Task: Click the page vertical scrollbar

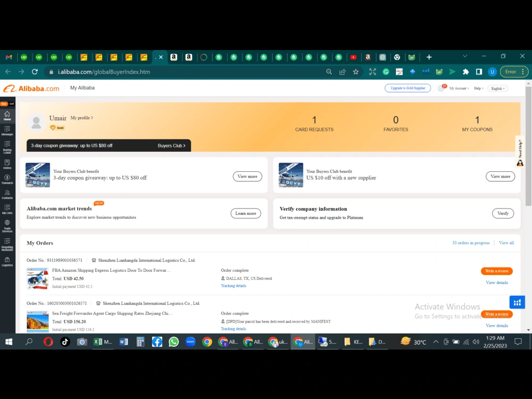Action: tap(528, 146)
